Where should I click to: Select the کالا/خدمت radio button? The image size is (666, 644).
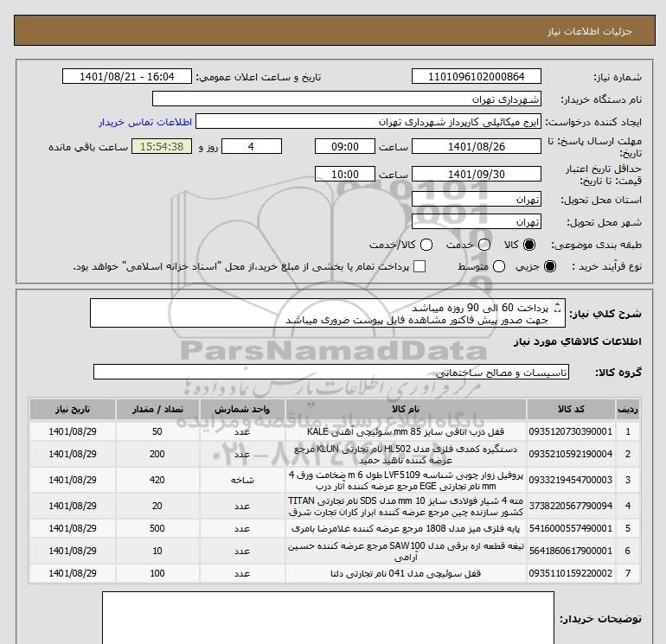click(x=426, y=245)
